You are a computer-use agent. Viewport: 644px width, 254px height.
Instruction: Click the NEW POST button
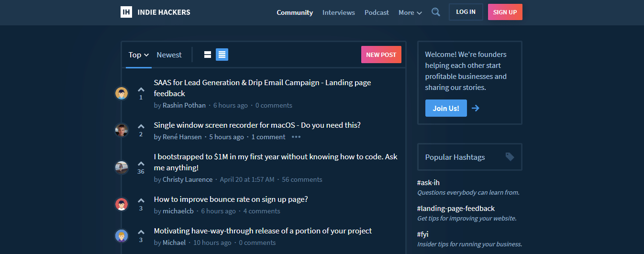click(381, 55)
